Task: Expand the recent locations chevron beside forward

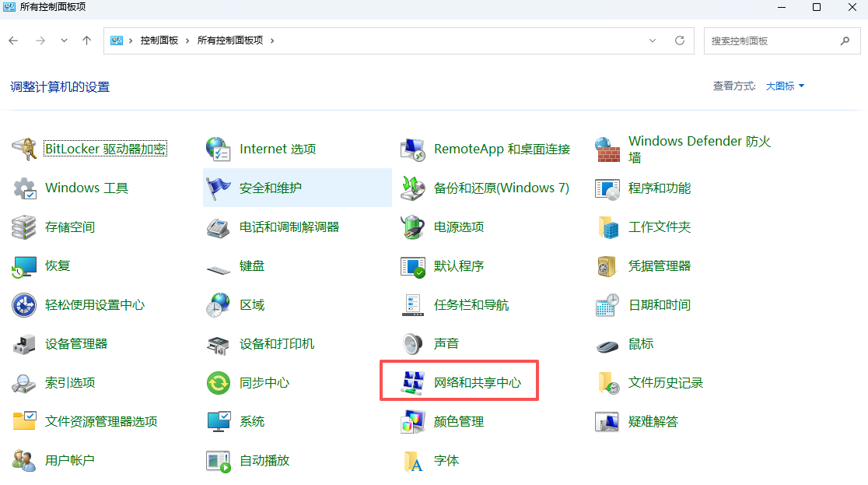Action: (x=64, y=40)
